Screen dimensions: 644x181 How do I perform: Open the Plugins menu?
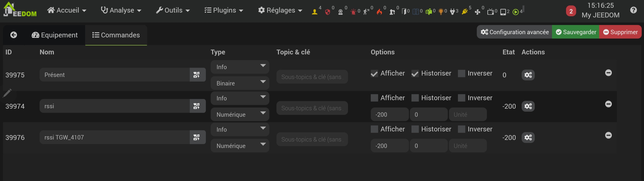point(224,10)
